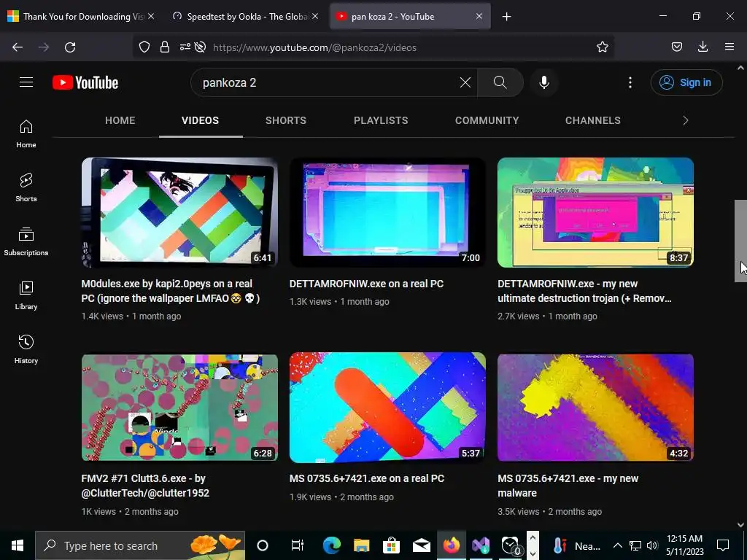Open Subscriptions in the sidebar
Image resolution: width=747 pixels, height=560 pixels.
click(x=26, y=241)
